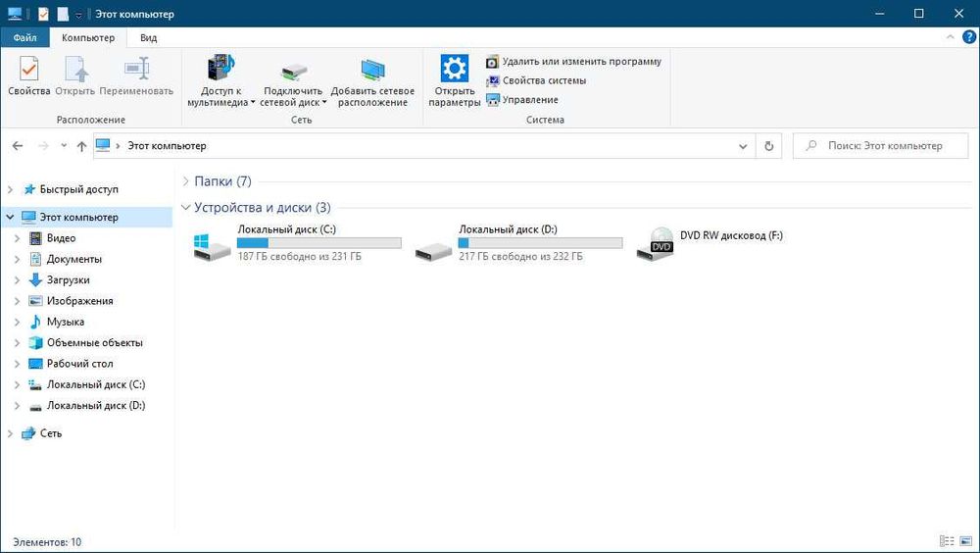
Task: Click the C: drive usage bar
Action: (319, 243)
